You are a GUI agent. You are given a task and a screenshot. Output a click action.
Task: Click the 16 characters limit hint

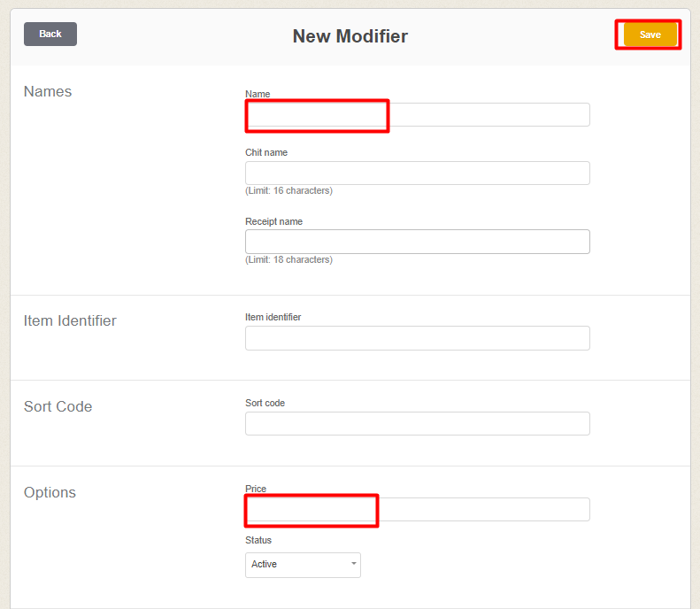(x=288, y=190)
